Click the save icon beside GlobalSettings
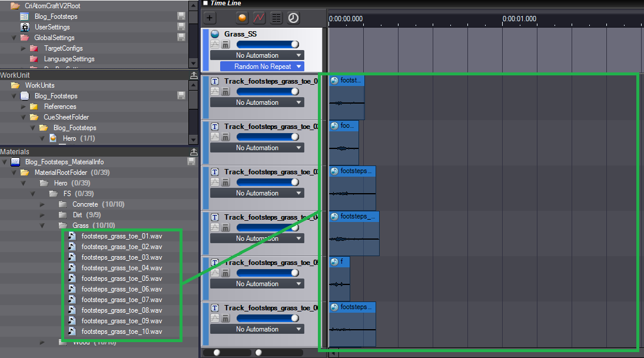 pos(181,38)
